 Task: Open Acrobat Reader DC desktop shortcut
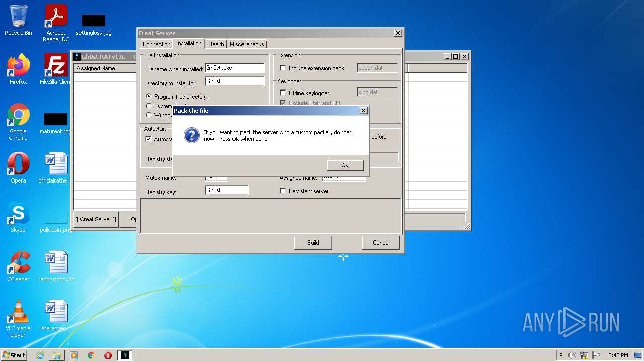(x=56, y=23)
